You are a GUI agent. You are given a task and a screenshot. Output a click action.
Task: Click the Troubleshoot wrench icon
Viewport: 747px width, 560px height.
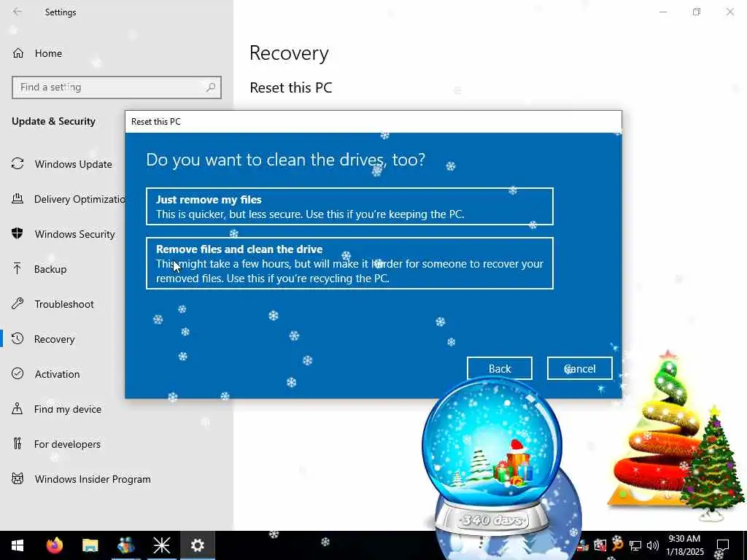pyautogui.click(x=18, y=304)
